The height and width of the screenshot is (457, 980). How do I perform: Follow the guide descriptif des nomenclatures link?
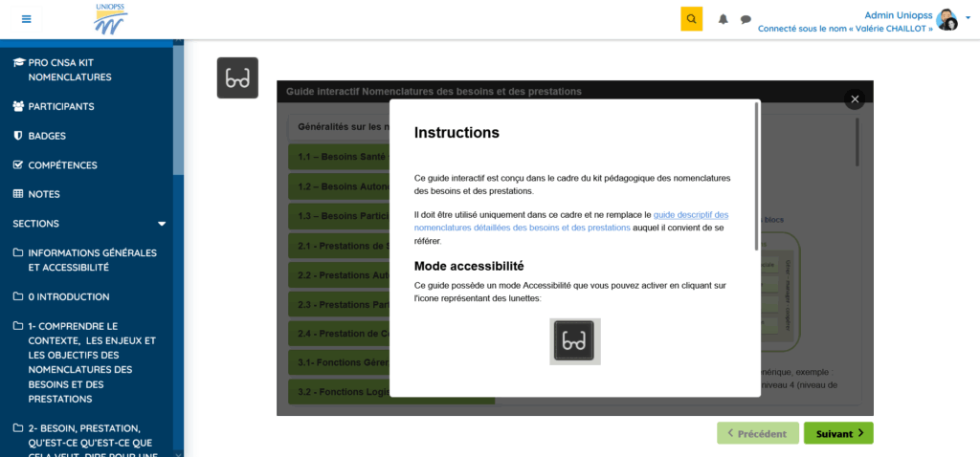point(690,215)
